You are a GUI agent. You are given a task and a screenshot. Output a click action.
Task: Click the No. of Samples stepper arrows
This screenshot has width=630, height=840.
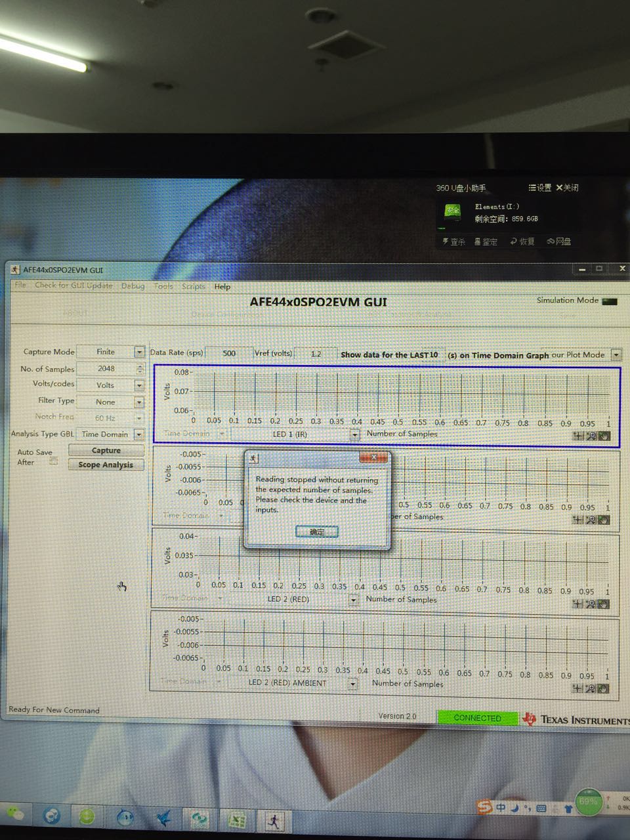139,369
